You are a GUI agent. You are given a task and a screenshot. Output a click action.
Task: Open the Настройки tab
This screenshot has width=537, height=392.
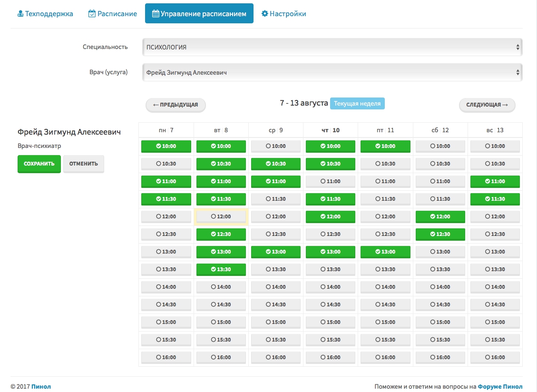[x=283, y=14]
